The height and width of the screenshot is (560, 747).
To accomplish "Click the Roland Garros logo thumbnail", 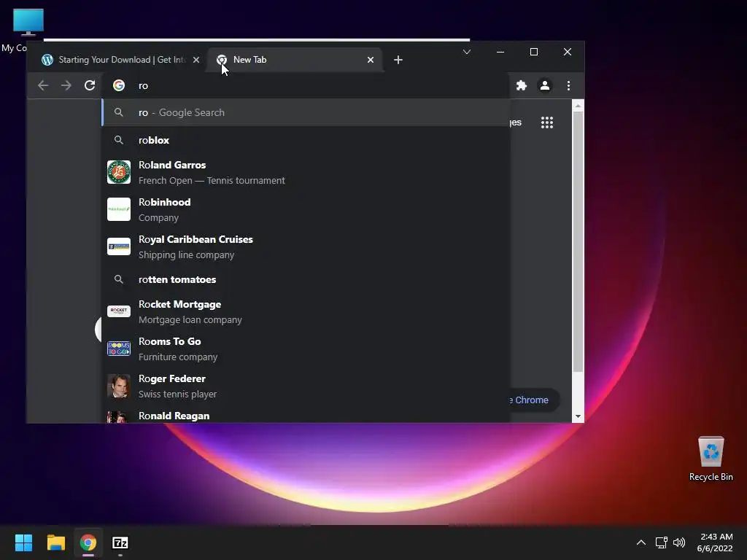I will pos(119,172).
